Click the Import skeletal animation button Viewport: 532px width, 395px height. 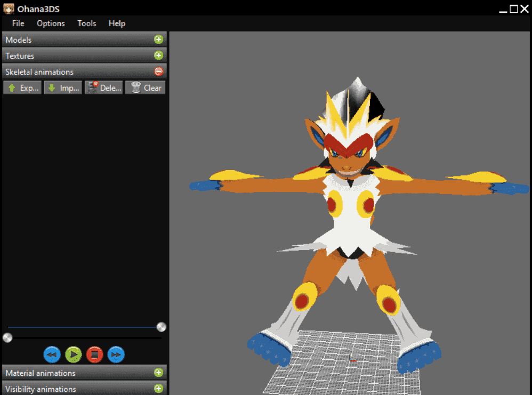63,88
